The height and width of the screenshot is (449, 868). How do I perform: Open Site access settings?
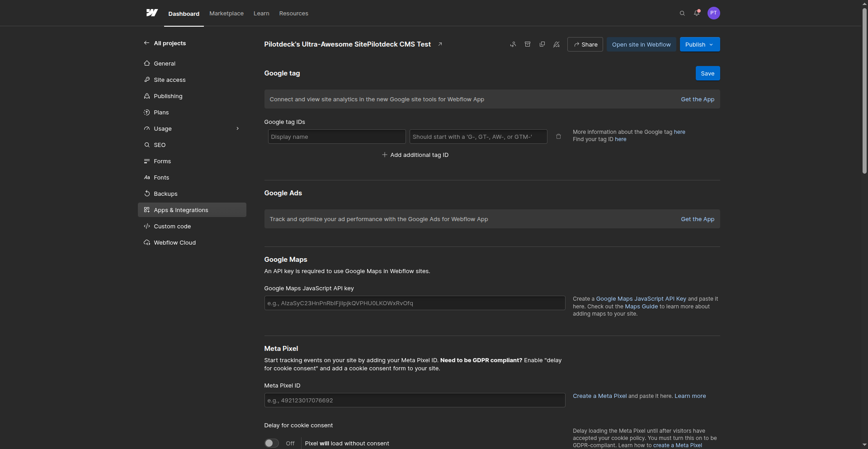tap(192, 80)
